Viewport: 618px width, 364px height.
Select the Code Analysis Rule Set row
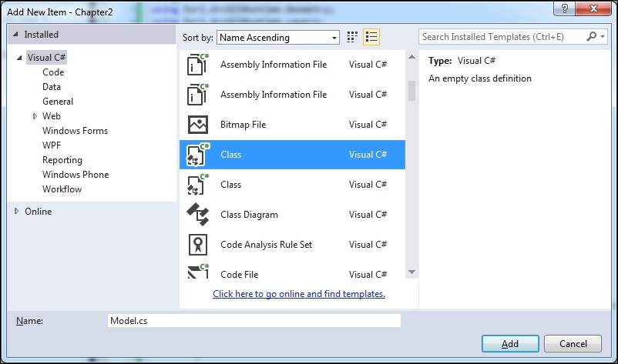(292, 245)
